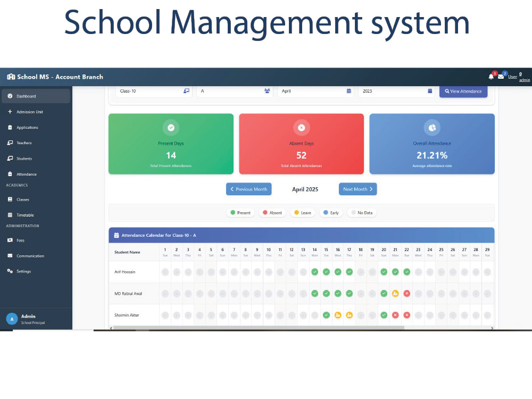Click Sharmin Akter's present mark on day 15

[x=326, y=315]
